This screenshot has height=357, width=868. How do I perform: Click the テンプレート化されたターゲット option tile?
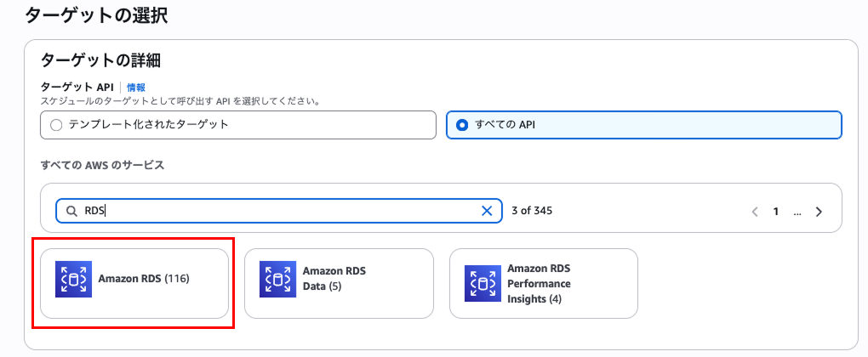pos(238,125)
